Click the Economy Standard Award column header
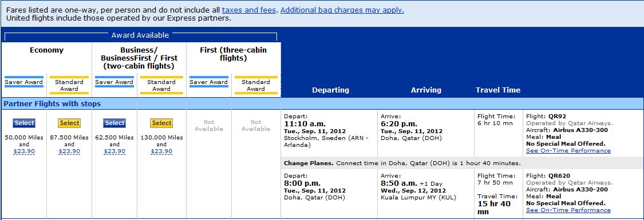Image resolution: width=644 pixels, height=220 pixels. tap(69, 85)
